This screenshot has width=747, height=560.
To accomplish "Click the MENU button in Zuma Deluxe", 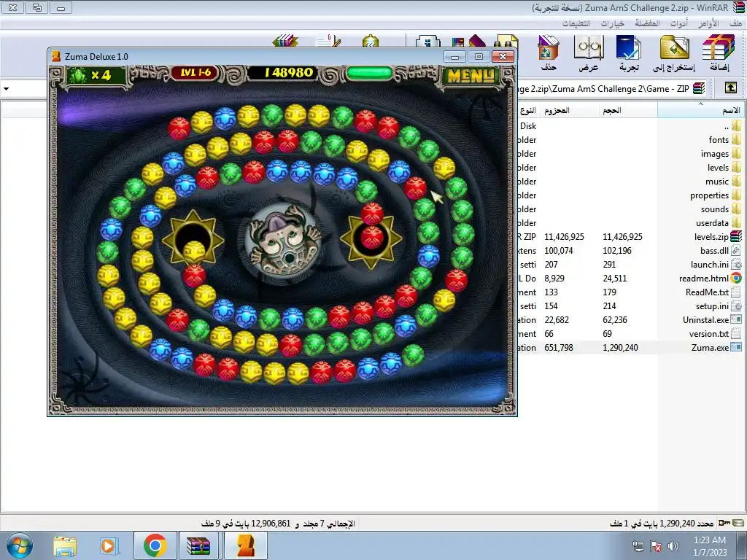I will 471,75.
